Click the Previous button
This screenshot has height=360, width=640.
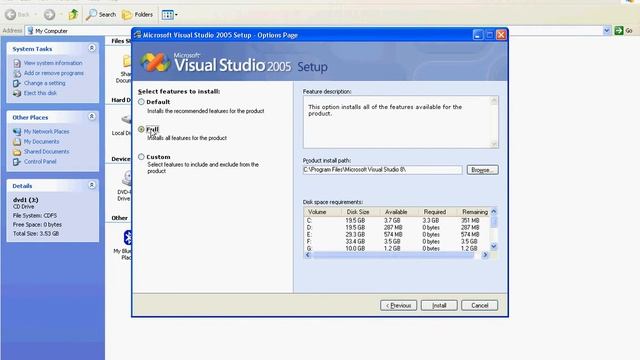[398, 305]
